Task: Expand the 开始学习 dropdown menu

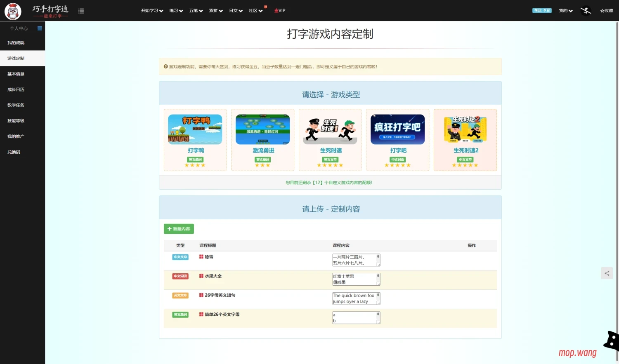Action: point(152,11)
